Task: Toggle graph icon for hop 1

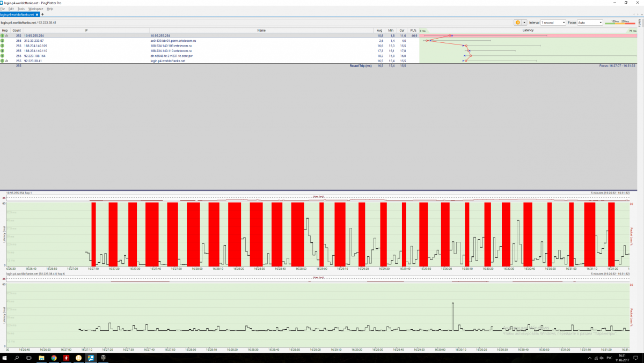Action: coord(7,35)
